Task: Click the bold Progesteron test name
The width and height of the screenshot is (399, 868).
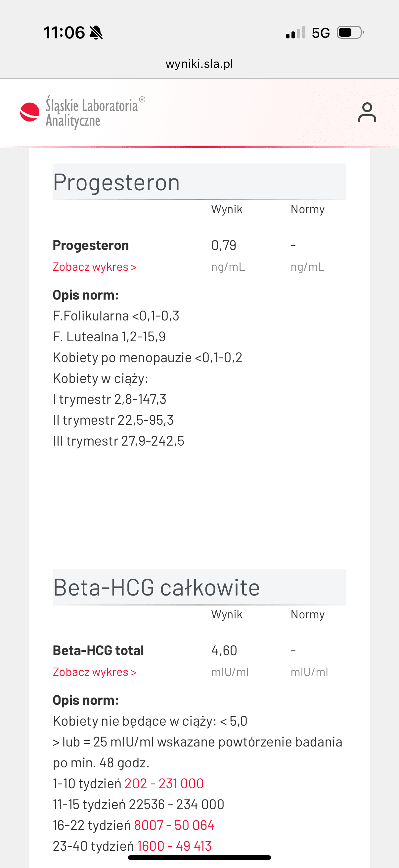Action: click(x=91, y=245)
